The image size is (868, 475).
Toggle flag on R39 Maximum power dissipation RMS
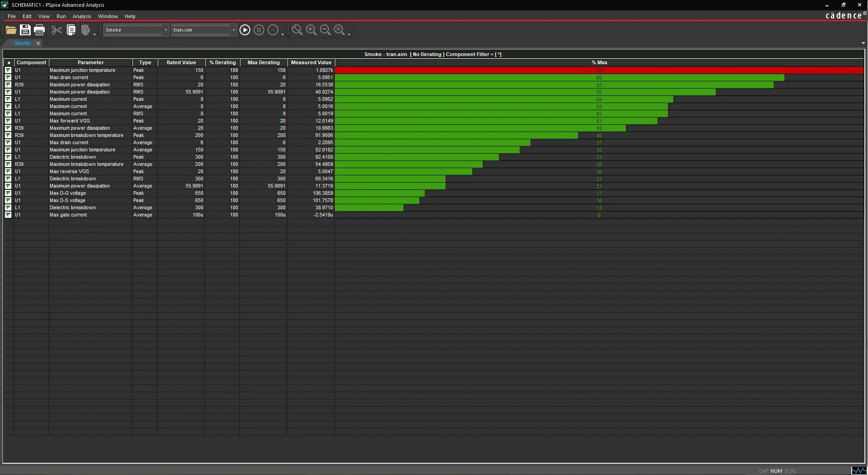tap(8, 85)
